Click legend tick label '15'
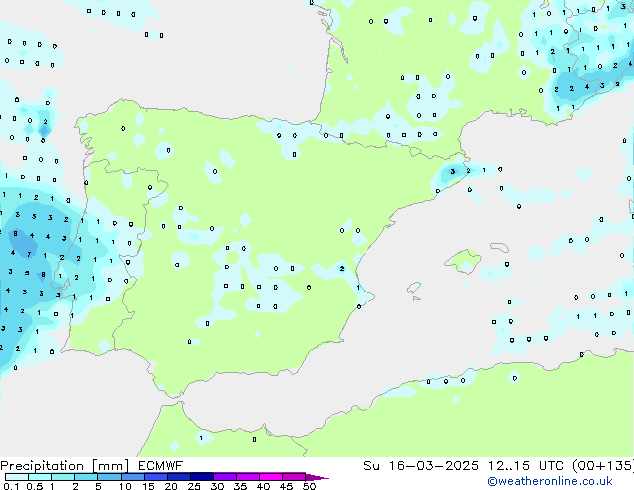The image size is (634, 490). pos(148,486)
